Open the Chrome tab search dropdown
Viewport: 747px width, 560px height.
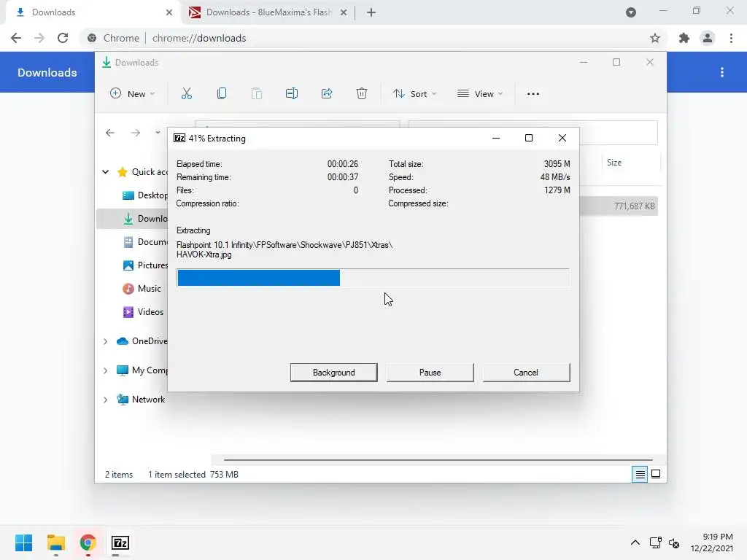tap(631, 12)
